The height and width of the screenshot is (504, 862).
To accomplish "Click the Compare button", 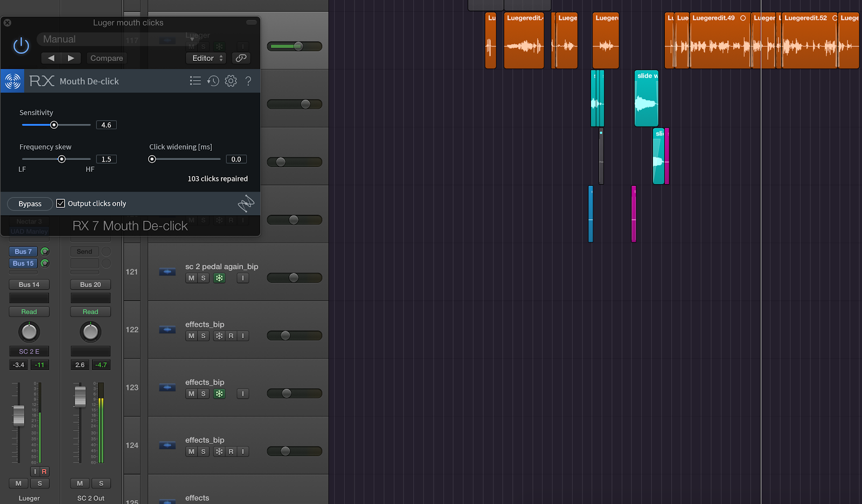I will pos(107,58).
